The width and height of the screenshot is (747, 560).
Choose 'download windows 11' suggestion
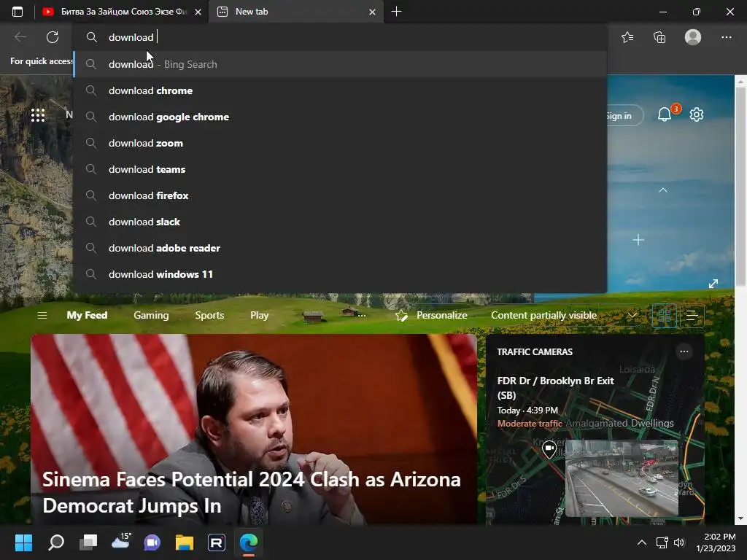click(340, 274)
